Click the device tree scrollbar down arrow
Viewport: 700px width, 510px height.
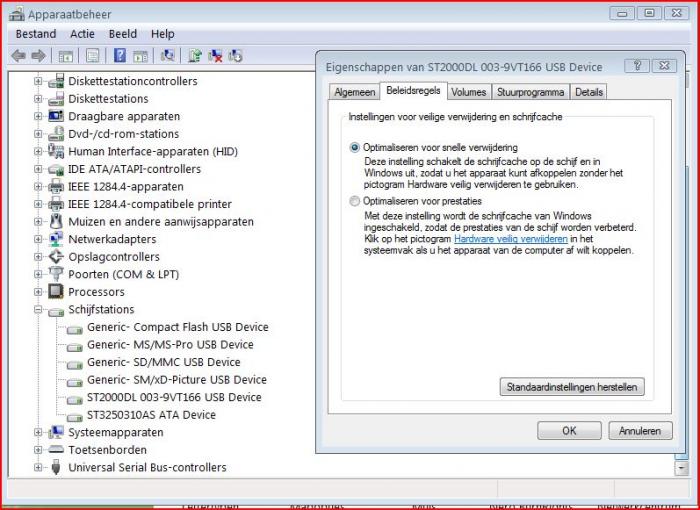(681, 468)
